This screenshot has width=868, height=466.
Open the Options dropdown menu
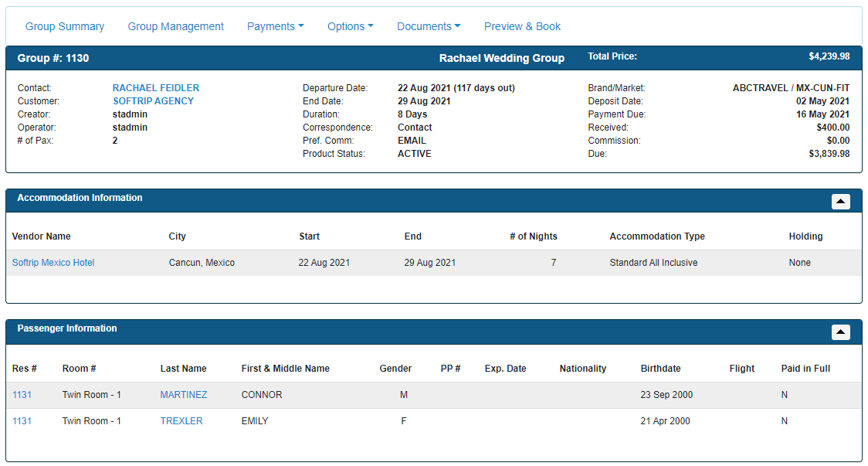click(x=350, y=26)
